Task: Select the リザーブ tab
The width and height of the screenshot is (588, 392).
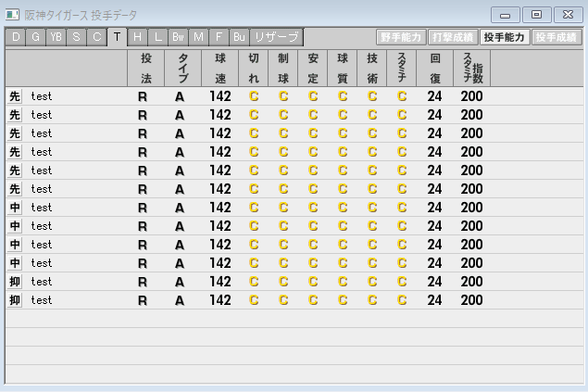Action: click(x=277, y=37)
